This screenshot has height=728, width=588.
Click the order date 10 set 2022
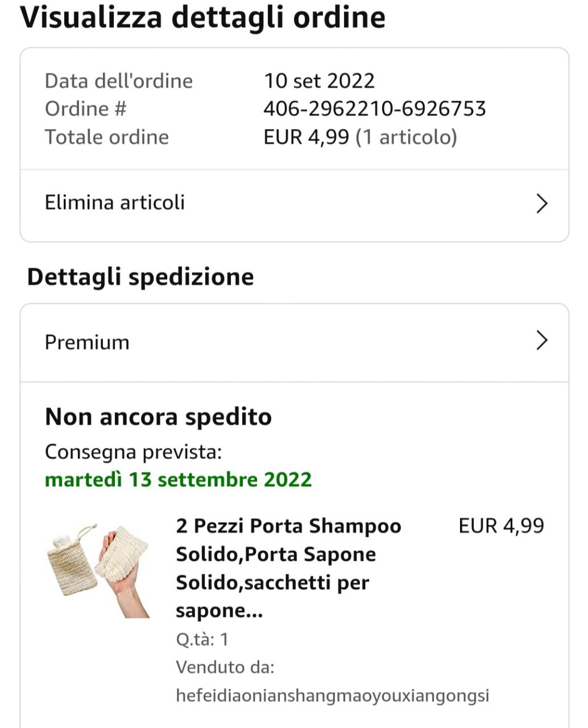pyautogui.click(x=319, y=81)
